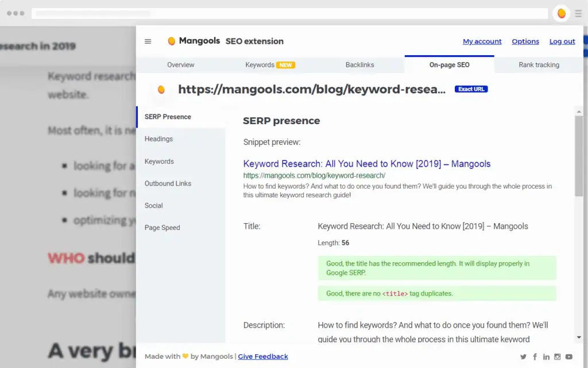The height and width of the screenshot is (368, 588).
Task: Open the extension's hamburger menu
Action: pyautogui.click(x=148, y=41)
